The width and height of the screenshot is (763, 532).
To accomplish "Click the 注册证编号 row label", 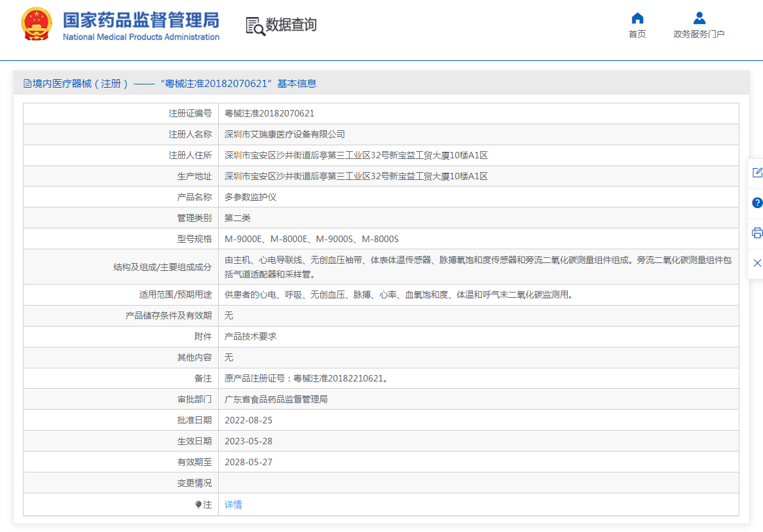I will coord(190,113).
